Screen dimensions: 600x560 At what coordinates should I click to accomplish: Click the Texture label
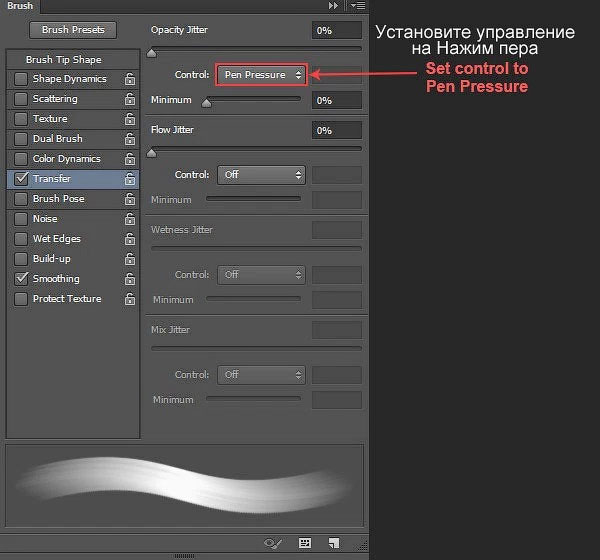click(50, 119)
